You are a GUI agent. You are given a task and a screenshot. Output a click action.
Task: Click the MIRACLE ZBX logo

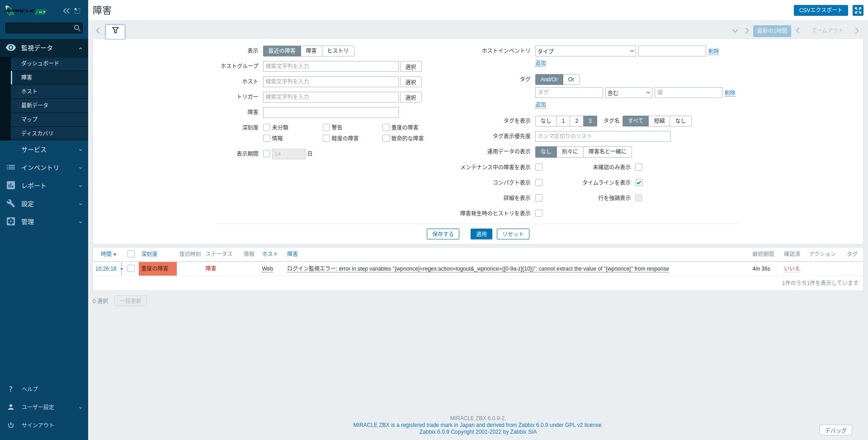pyautogui.click(x=26, y=11)
